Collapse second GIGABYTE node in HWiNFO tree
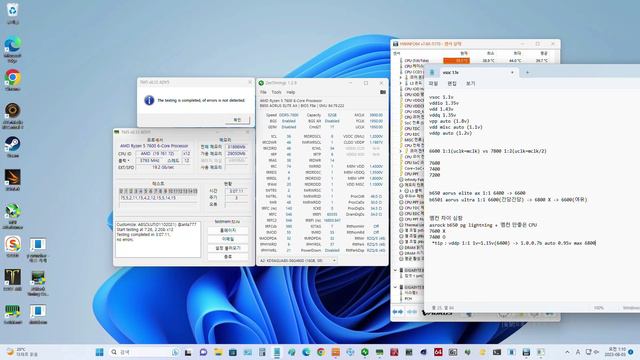Viewport: 640px width, 360px height. pos(395,287)
